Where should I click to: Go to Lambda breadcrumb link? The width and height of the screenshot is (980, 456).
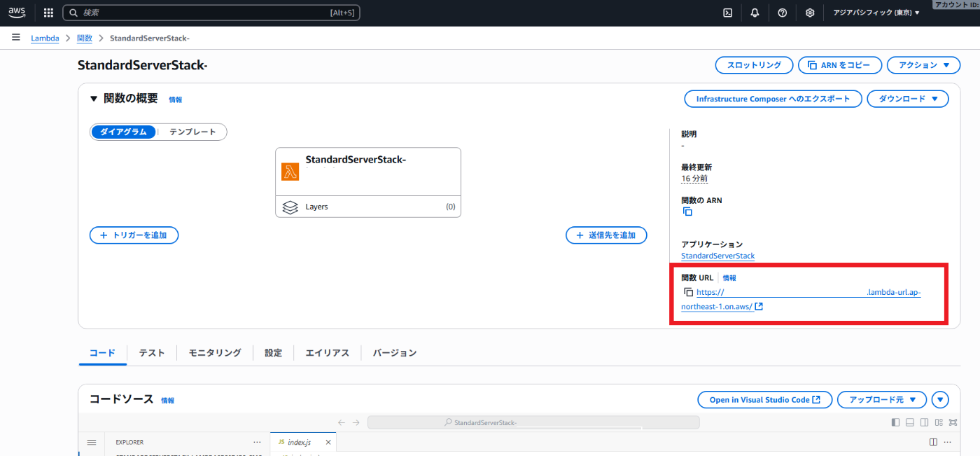tap(45, 38)
